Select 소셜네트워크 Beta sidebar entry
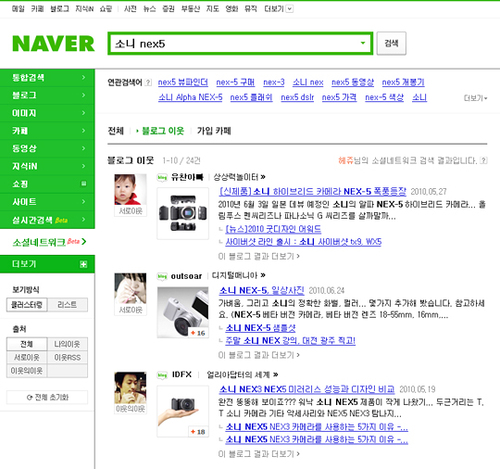Viewport: 500px width, 469px height. coord(49,242)
